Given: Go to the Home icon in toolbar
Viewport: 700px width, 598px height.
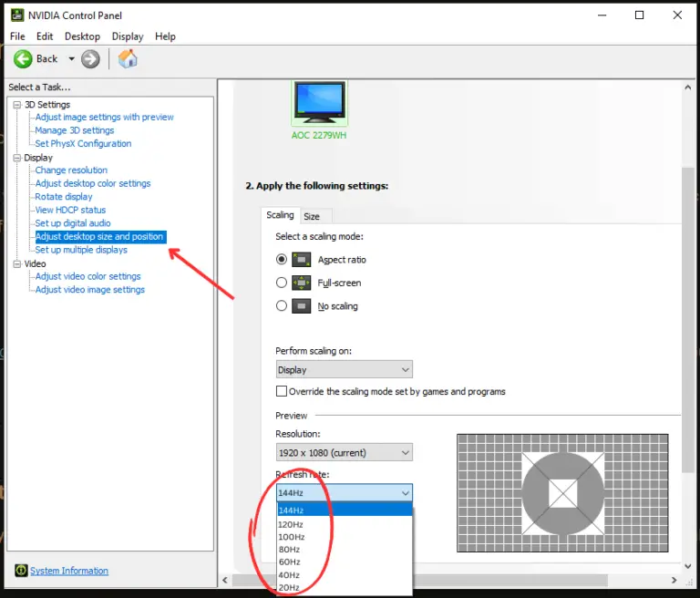Looking at the screenshot, I should pyautogui.click(x=128, y=58).
